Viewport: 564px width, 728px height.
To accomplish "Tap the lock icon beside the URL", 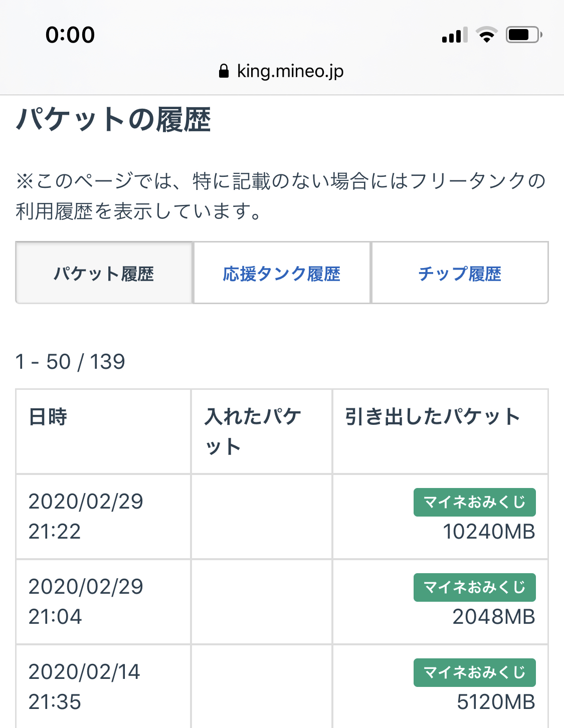I will click(x=224, y=71).
